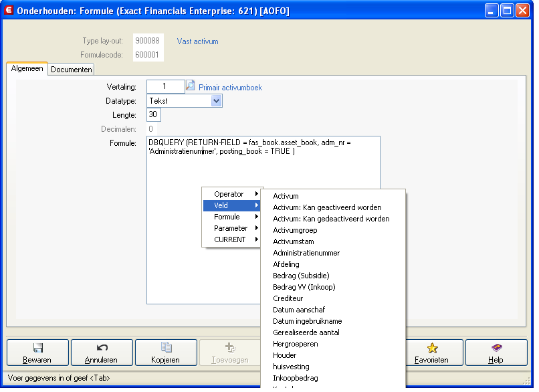Click the Lengte input field
Screen dimensions: 539x392
(153, 115)
